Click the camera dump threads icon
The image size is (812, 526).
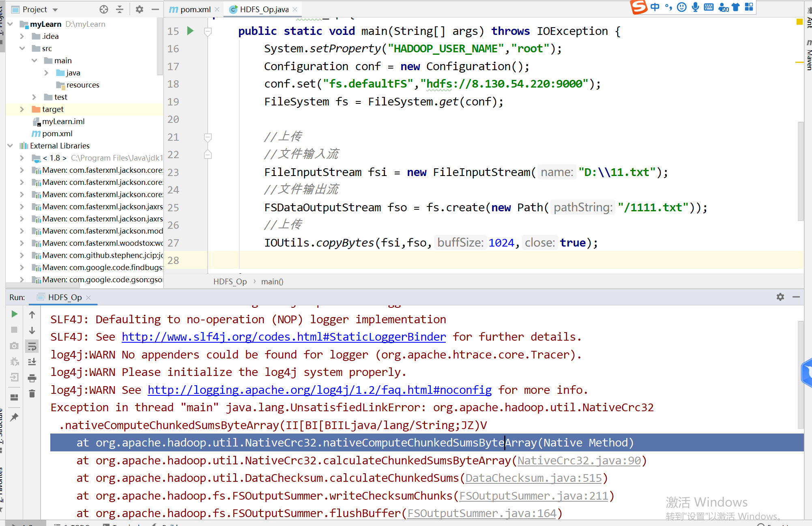[14, 346]
